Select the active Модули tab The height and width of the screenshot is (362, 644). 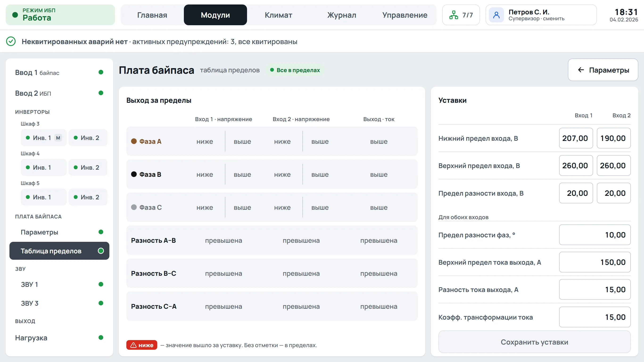click(215, 15)
